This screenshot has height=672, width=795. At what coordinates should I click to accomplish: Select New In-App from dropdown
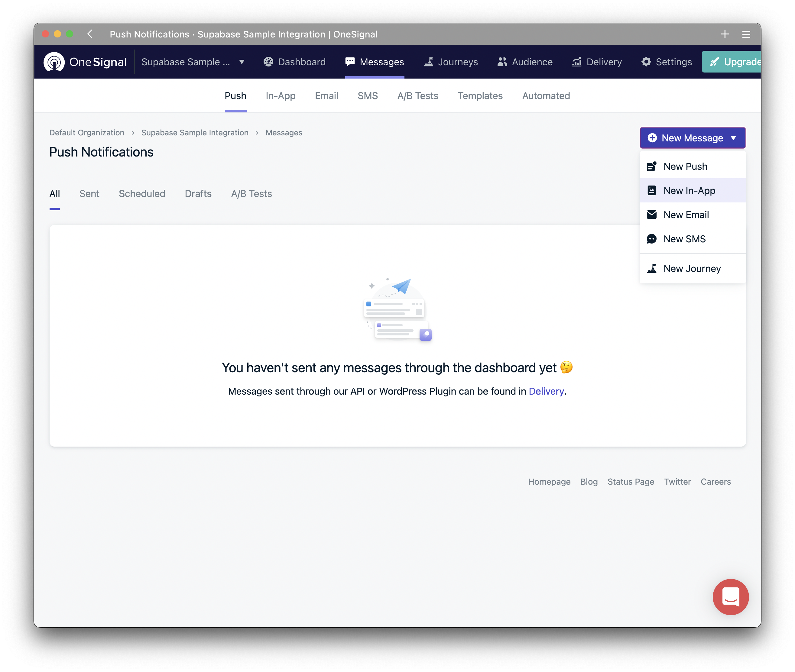click(689, 190)
